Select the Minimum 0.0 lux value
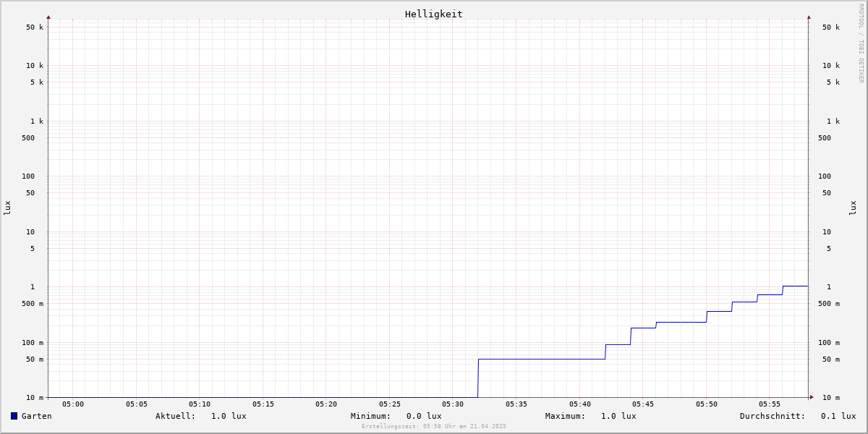868x434 pixels. point(424,416)
